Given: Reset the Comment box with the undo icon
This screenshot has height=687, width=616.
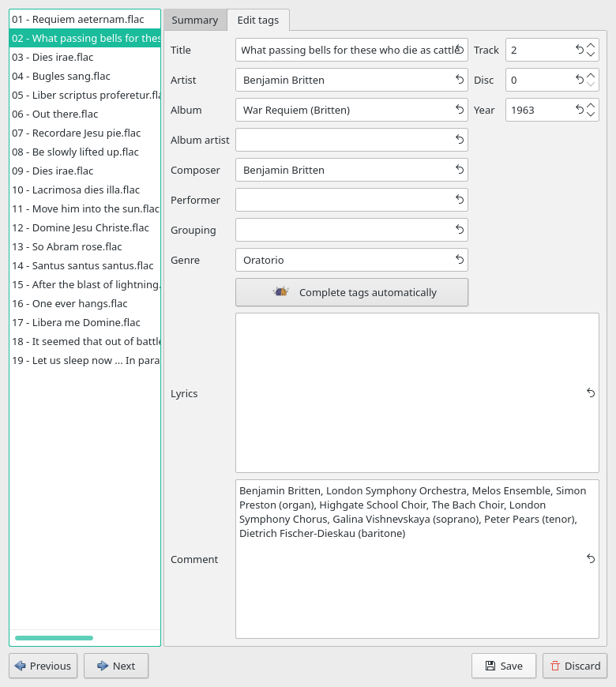Looking at the screenshot, I should (x=591, y=559).
